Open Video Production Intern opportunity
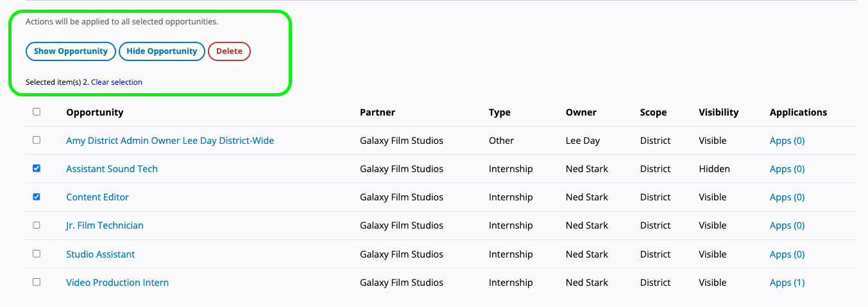 117,283
